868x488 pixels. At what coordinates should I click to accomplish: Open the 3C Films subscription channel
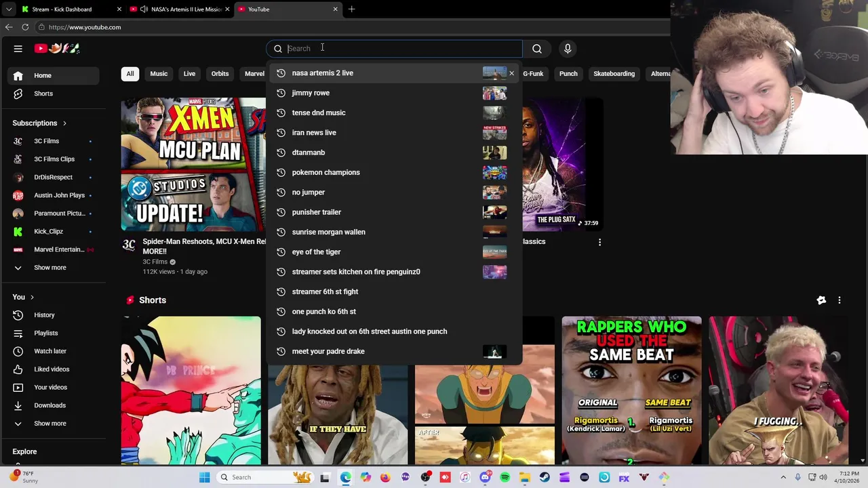coord(54,141)
